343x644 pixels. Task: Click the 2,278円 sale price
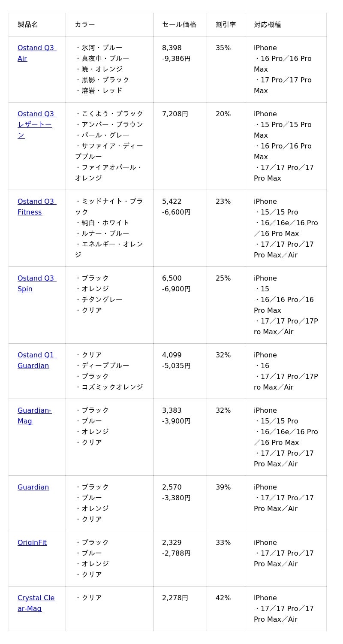coord(175,598)
